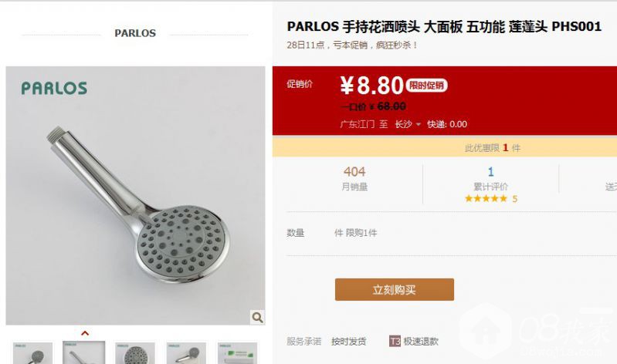Select the first showerhead thumbnail
Image resolution: width=617 pixels, height=364 pixels.
[x=32, y=353]
